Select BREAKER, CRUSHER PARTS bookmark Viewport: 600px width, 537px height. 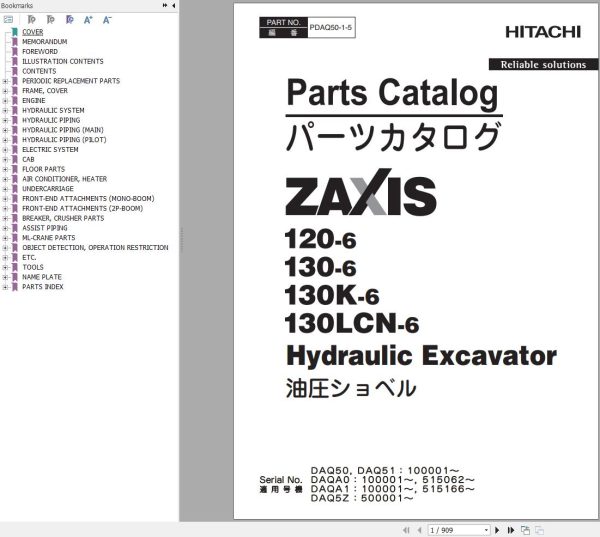63,218
